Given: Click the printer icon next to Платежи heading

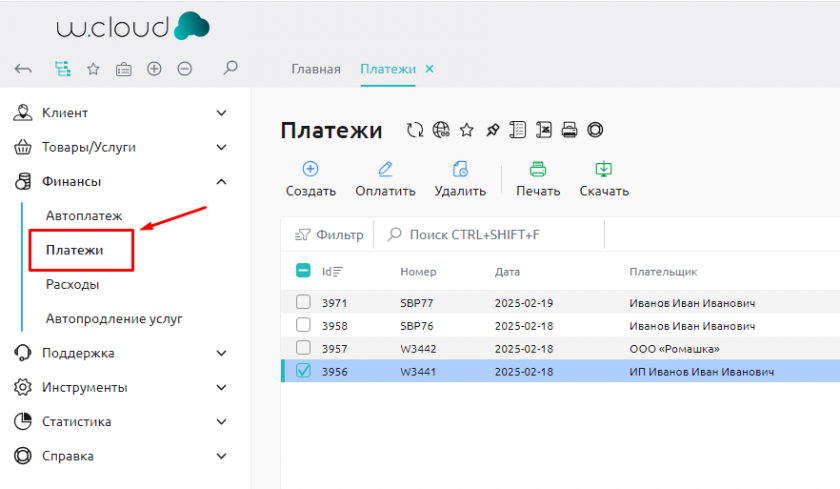Looking at the screenshot, I should 570,130.
